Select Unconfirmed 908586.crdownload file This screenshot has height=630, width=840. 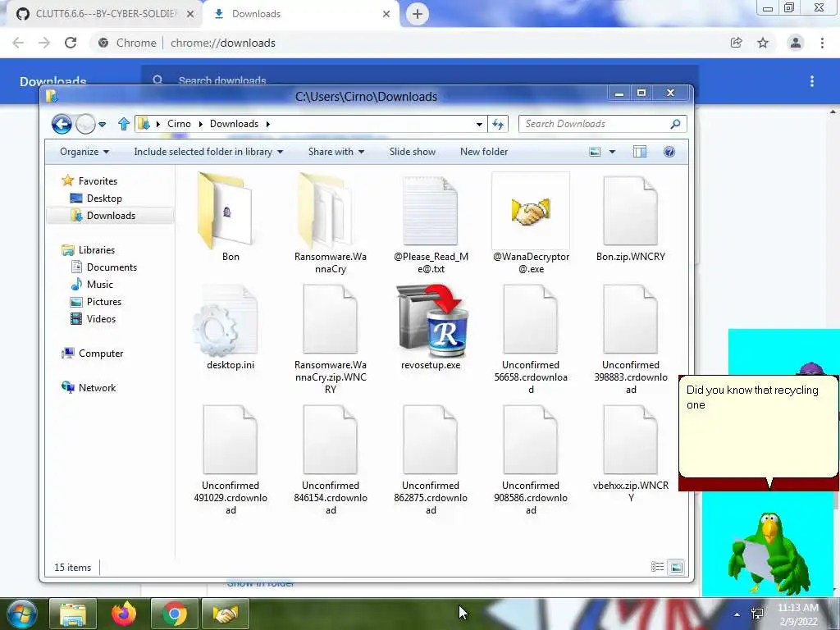531,459
